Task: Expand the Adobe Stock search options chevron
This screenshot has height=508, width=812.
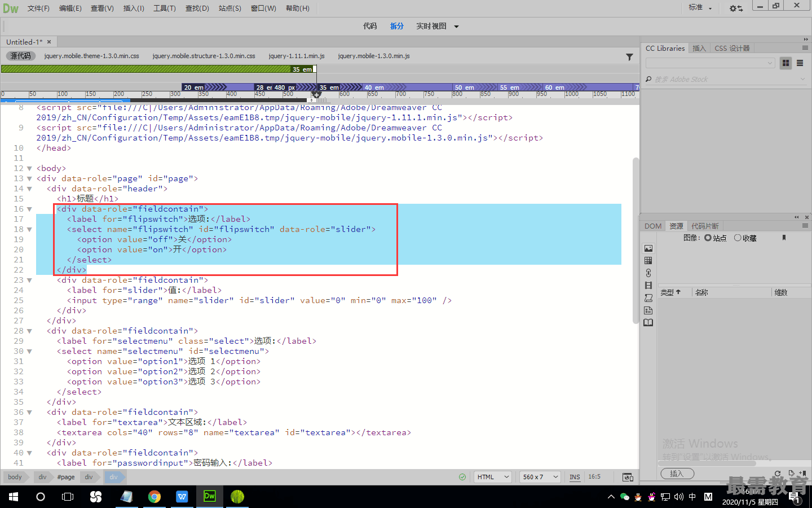Action: (803, 79)
